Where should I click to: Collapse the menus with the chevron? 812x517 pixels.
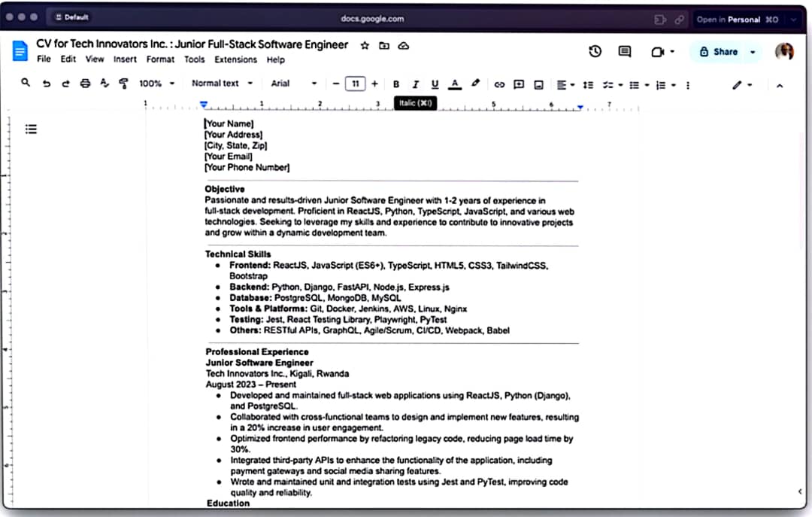780,86
